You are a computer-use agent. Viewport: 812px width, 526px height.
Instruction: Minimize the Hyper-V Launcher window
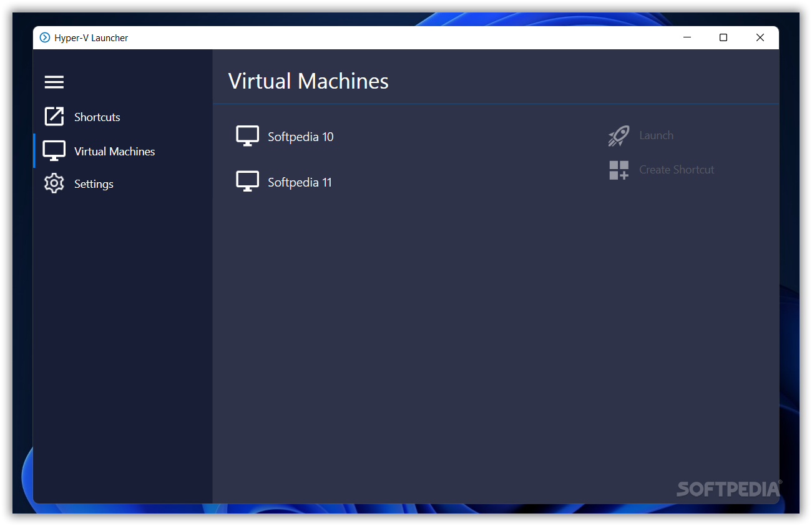(687, 37)
